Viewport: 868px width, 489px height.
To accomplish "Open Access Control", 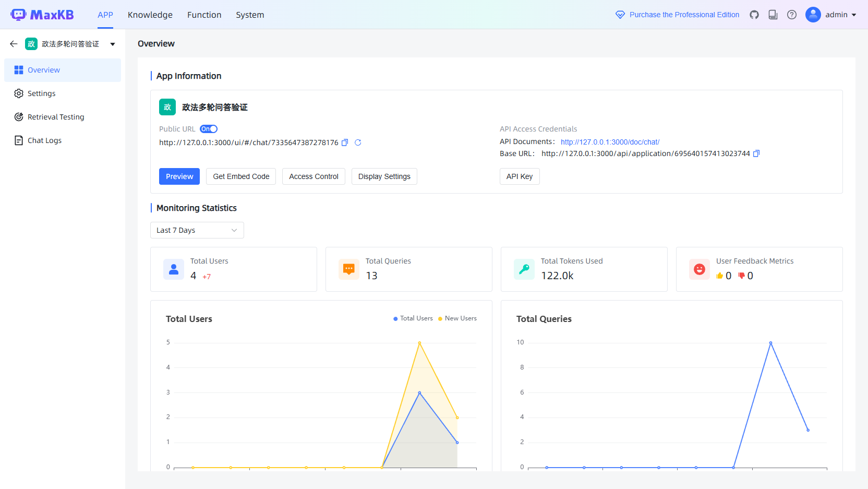I will [x=314, y=176].
